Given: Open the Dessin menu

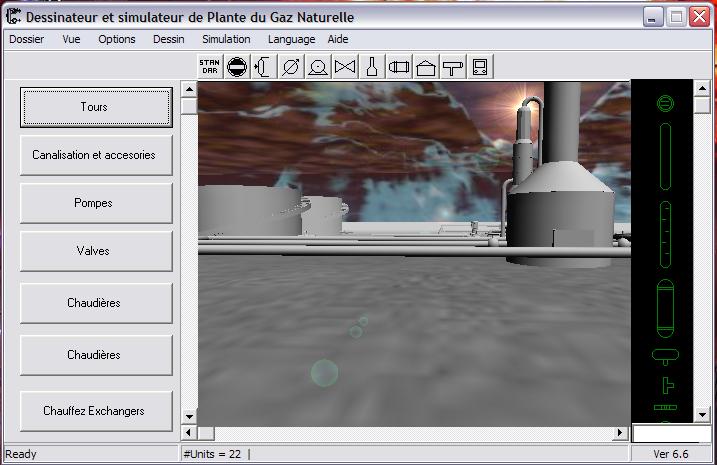Looking at the screenshot, I should 169,39.
